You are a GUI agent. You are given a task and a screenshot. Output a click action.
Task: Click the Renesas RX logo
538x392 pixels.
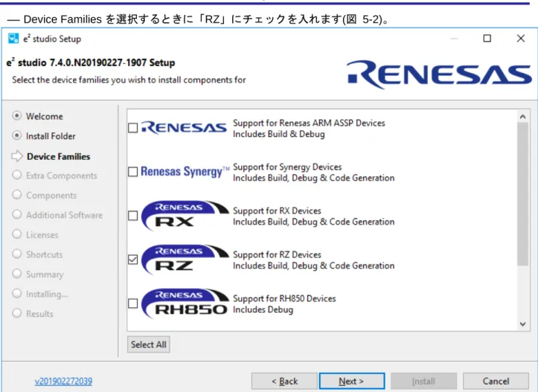coord(185,216)
